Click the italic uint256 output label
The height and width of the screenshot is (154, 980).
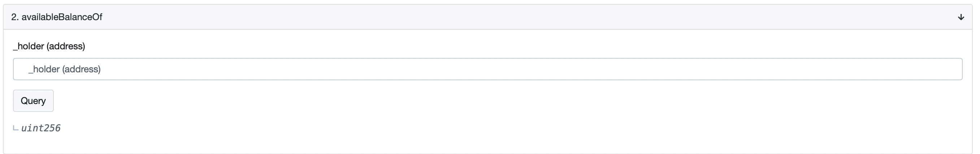(x=41, y=128)
